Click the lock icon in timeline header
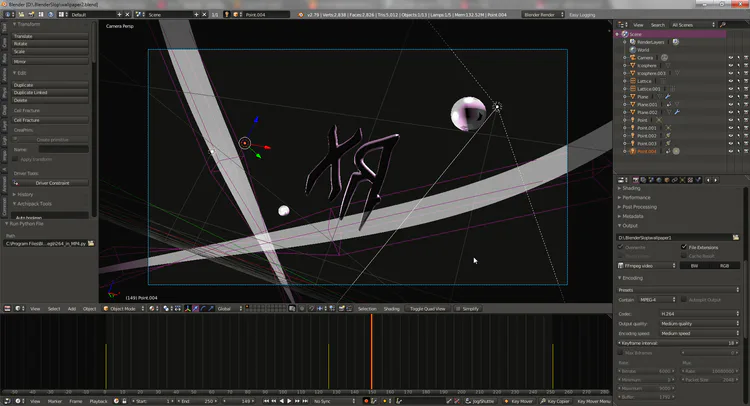This screenshot has width=750, height=406. pos(124,401)
